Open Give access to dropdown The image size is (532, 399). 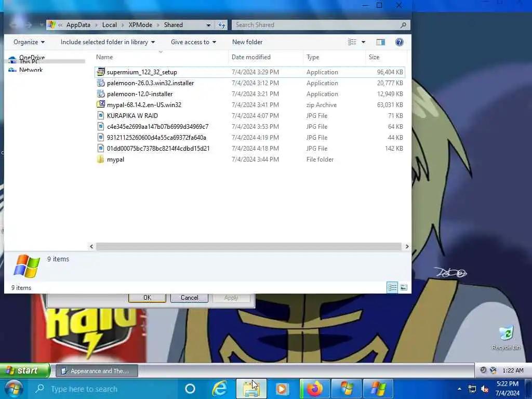193,42
